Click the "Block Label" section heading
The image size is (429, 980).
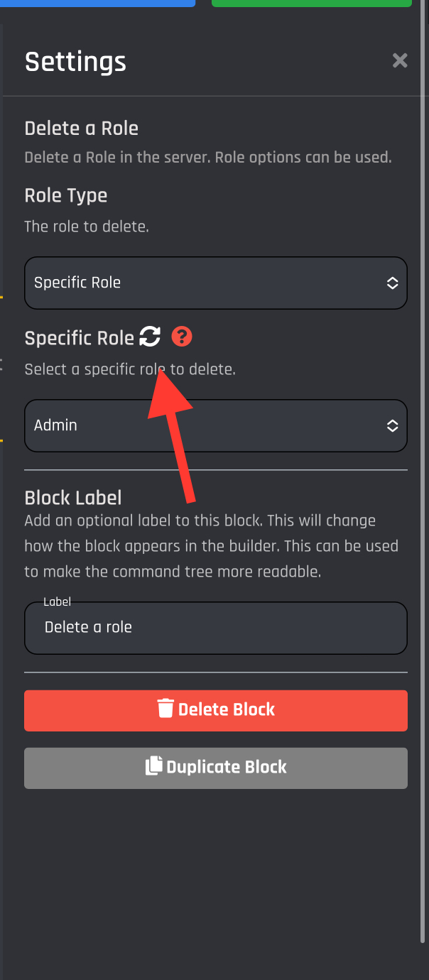(73, 497)
